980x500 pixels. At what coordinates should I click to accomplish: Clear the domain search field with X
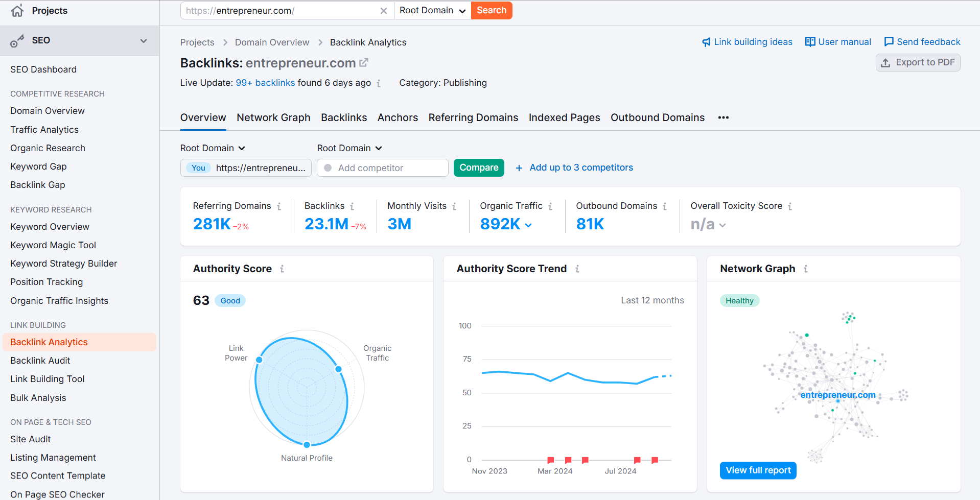click(x=384, y=11)
